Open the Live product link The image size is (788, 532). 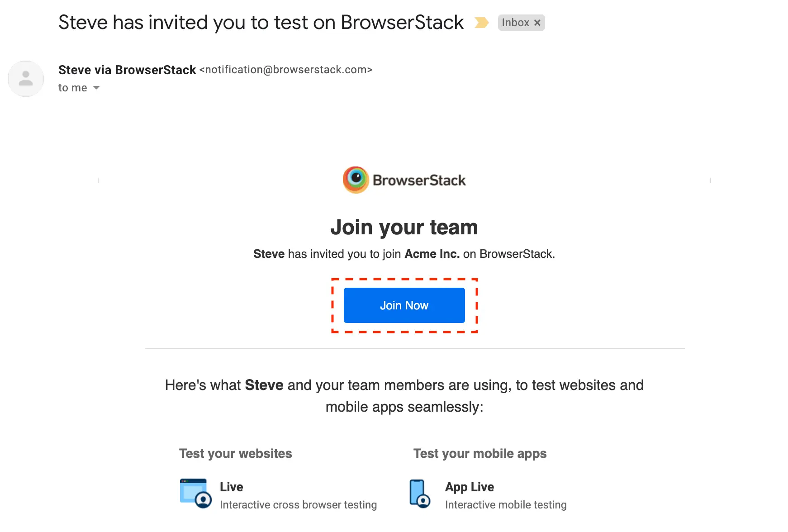[x=231, y=487]
